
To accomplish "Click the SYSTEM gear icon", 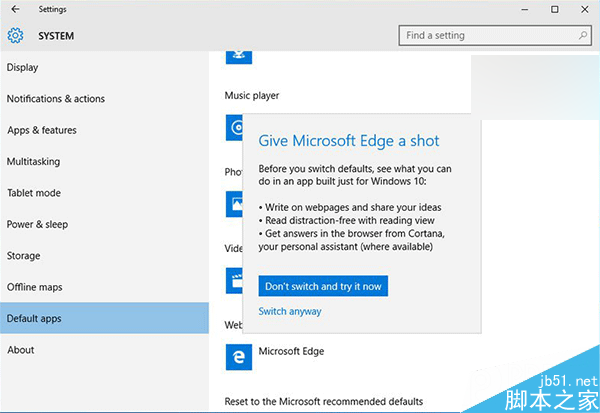I will [15, 36].
